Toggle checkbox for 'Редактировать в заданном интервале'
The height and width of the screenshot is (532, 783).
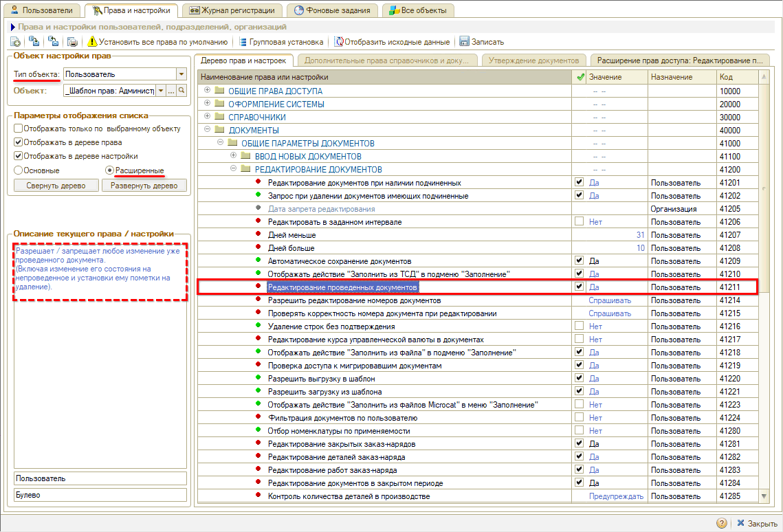pos(580,222)
